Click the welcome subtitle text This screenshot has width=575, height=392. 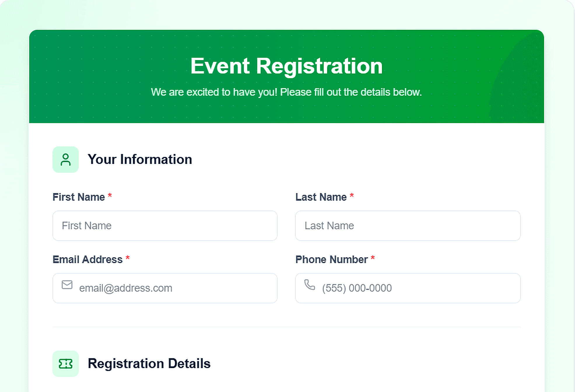286,92
